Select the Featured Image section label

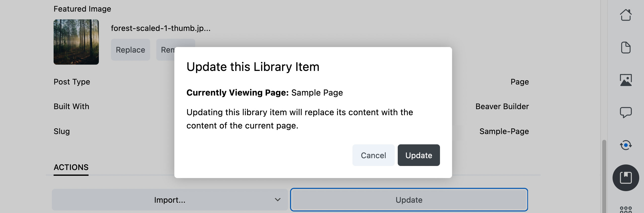point(83,8)
